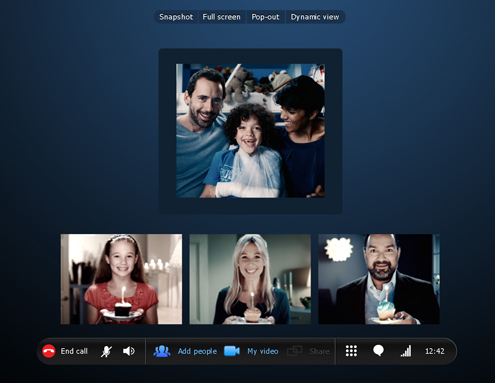Click the Share screens icon
The height and width of the screenshot is (383, 495).
click(295, 351)
